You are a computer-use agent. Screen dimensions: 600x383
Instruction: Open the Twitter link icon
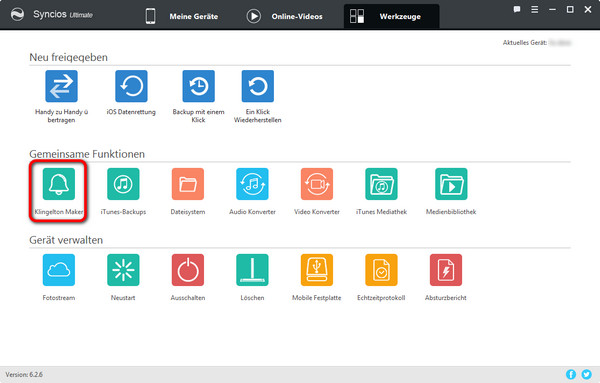pyautogui.click(x=586, y=374)
